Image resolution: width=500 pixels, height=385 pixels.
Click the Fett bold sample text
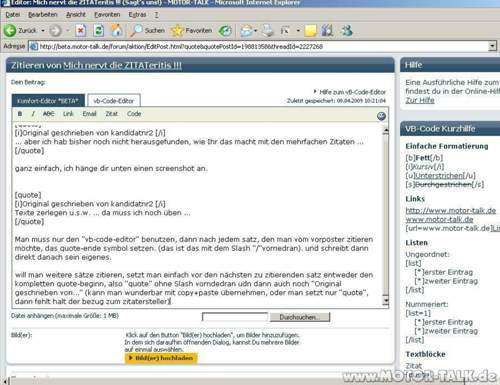(423, 158)
